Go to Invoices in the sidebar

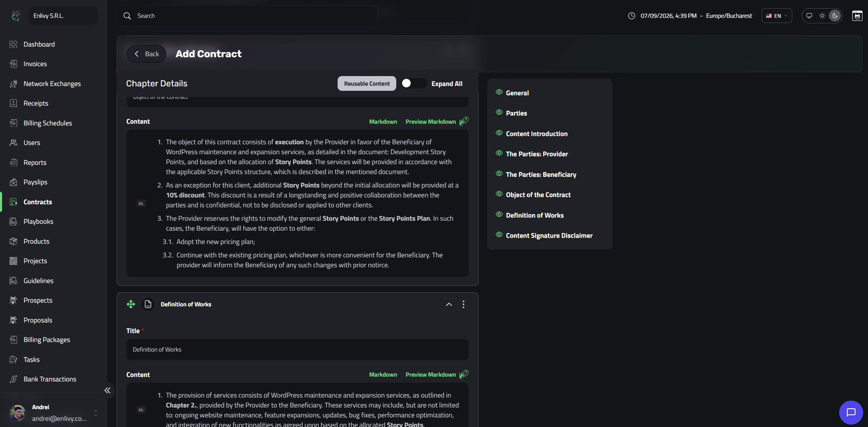[35, 64]
